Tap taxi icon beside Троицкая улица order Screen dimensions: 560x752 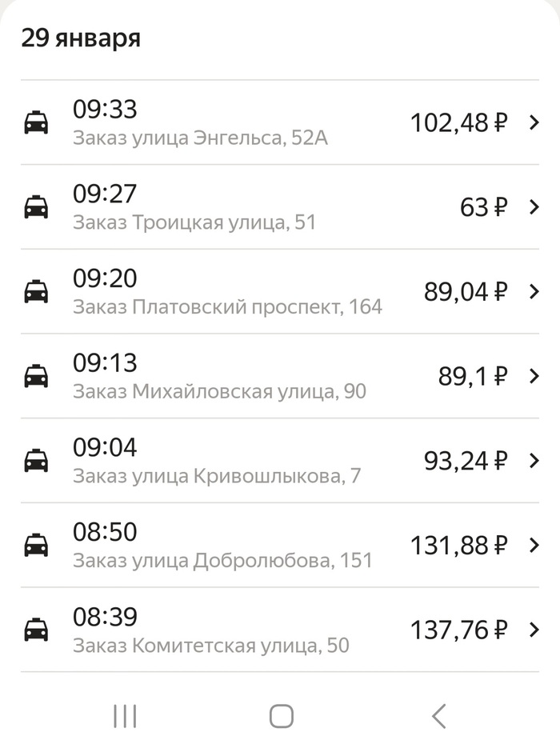click(x=36, y=207)
